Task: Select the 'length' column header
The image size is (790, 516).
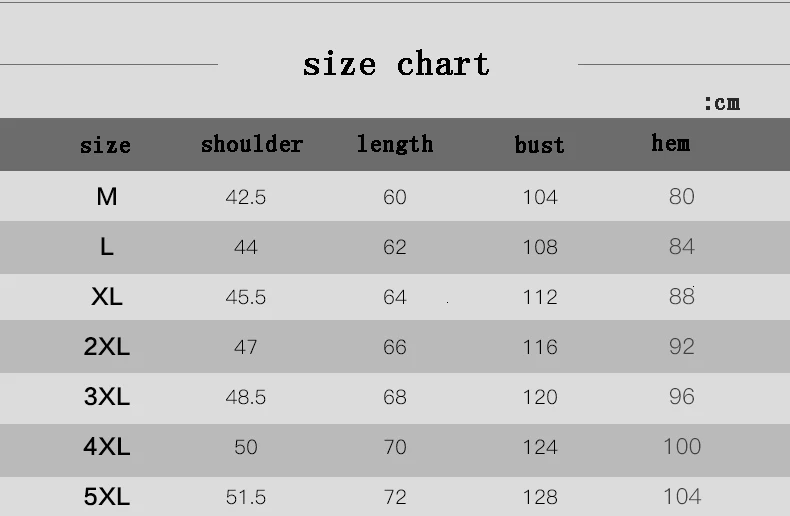Action: pyautogui.click(x=395, y=145)
